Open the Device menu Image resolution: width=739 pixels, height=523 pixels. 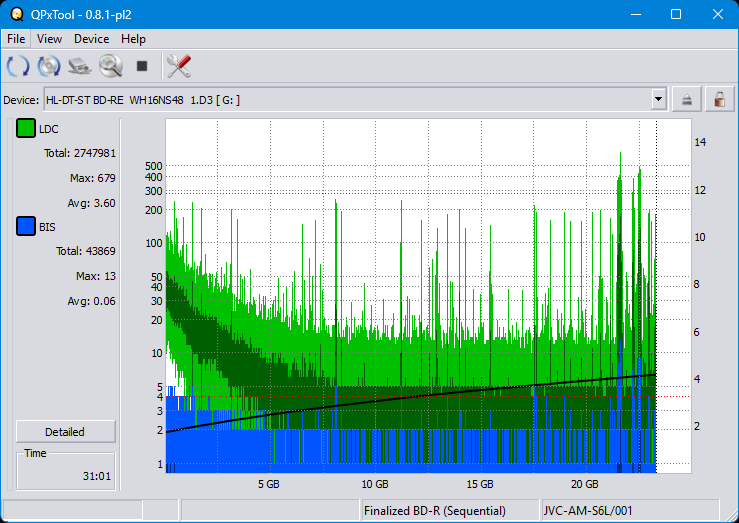click(91, 39)
